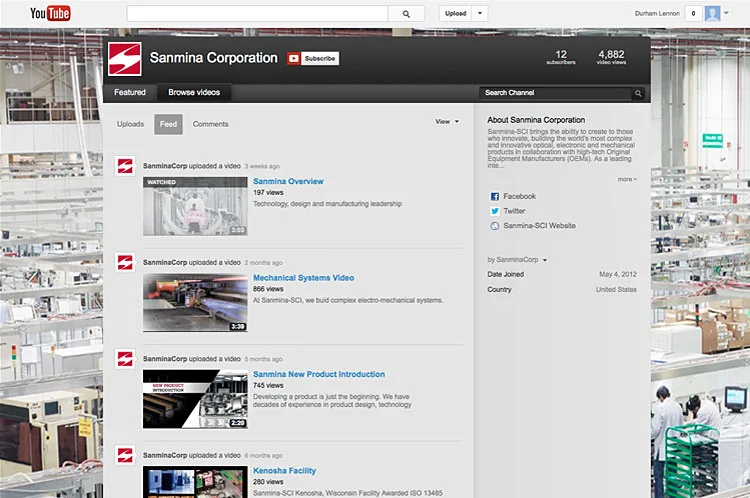Click the 'United States' country value

(616, 290)
